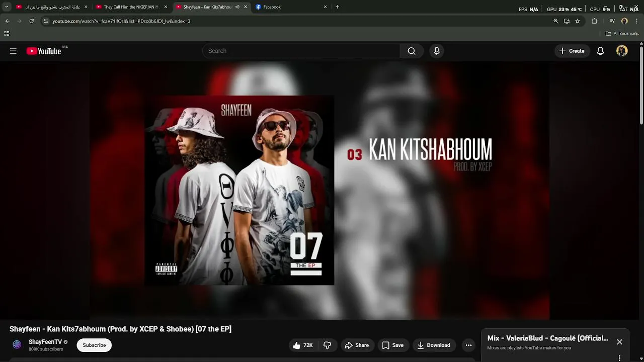The image size is (644, 362).
Task: Open the tab search dropdown arrow
Action: tap(7, 7)
